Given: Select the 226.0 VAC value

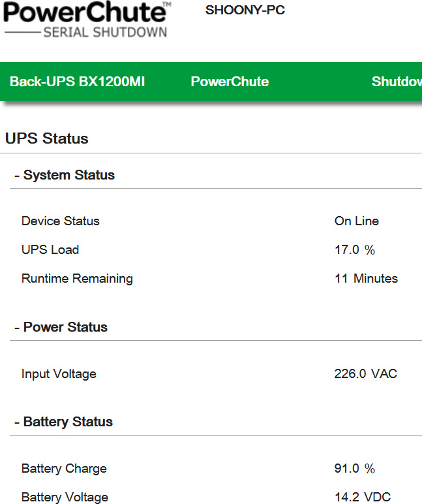Looking at the screenshot, I should 366,373.
